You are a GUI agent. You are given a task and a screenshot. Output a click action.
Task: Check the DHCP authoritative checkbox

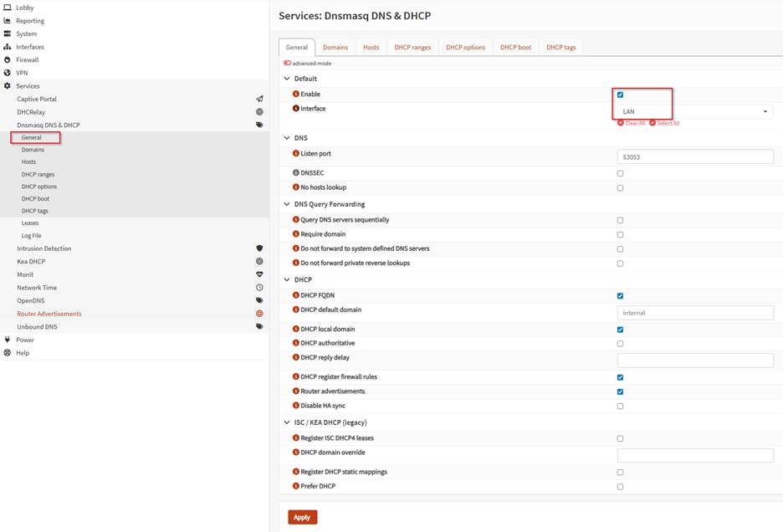[620, 344]
